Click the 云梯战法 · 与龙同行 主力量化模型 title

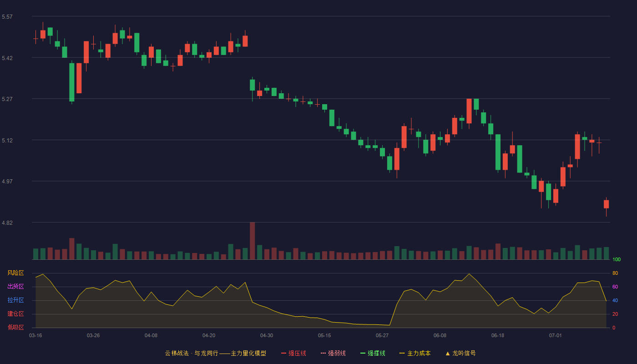click(216, 353)
